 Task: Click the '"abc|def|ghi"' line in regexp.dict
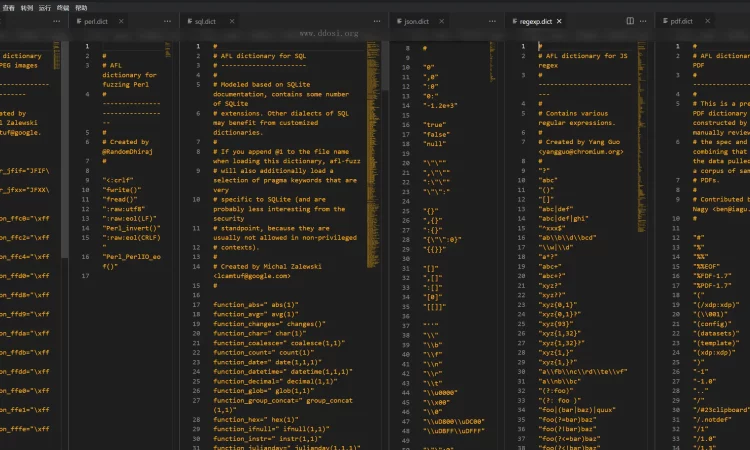click(563, 219)
